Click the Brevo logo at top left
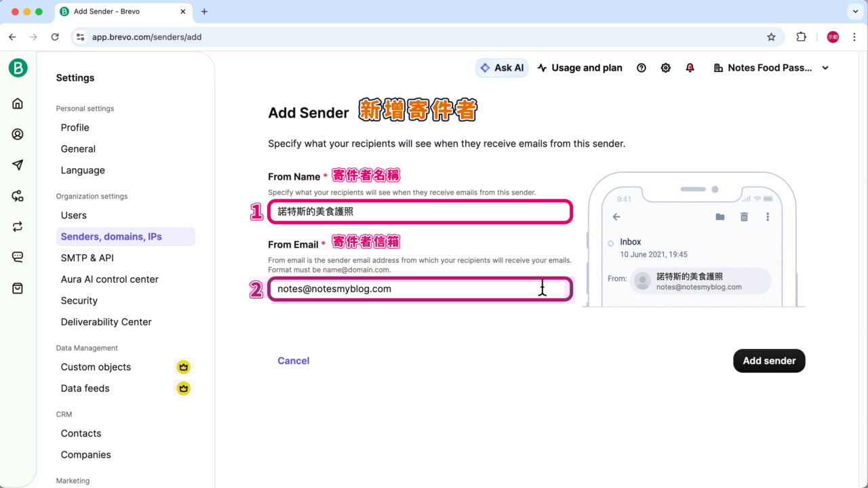 18,68
